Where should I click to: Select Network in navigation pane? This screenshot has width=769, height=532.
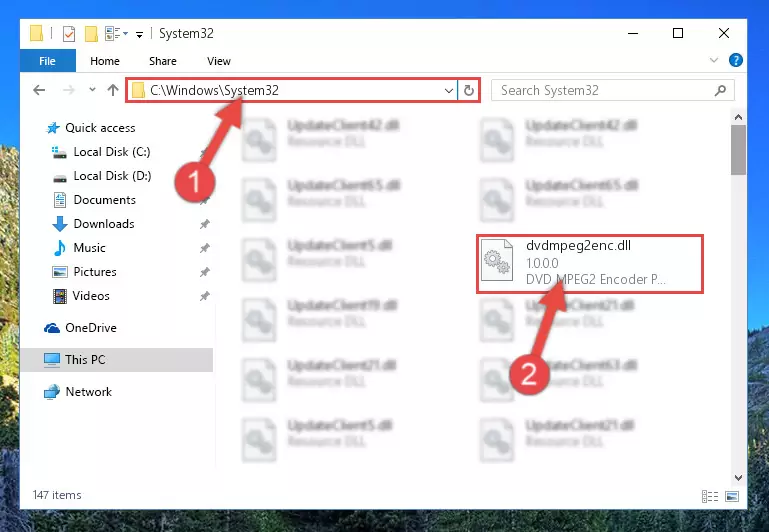click(89, 392)
